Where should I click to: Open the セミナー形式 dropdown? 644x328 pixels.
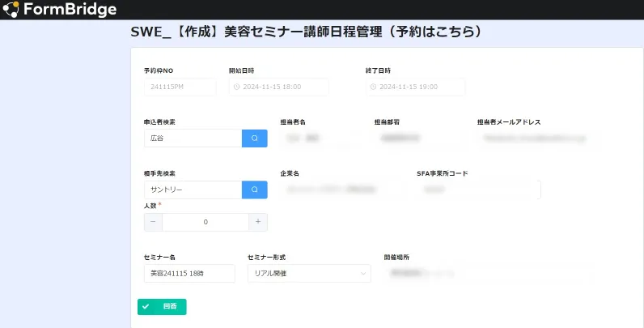[308, 274]
